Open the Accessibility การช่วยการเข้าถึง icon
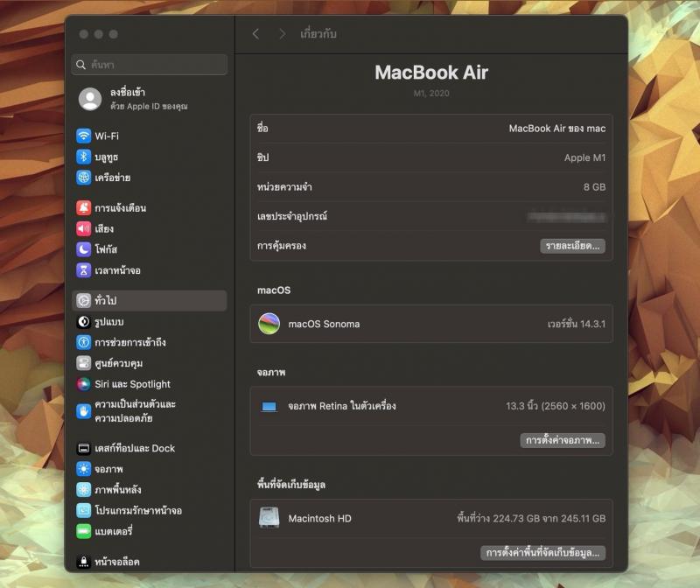Screen dimensions: 700x588 point(83,342)
